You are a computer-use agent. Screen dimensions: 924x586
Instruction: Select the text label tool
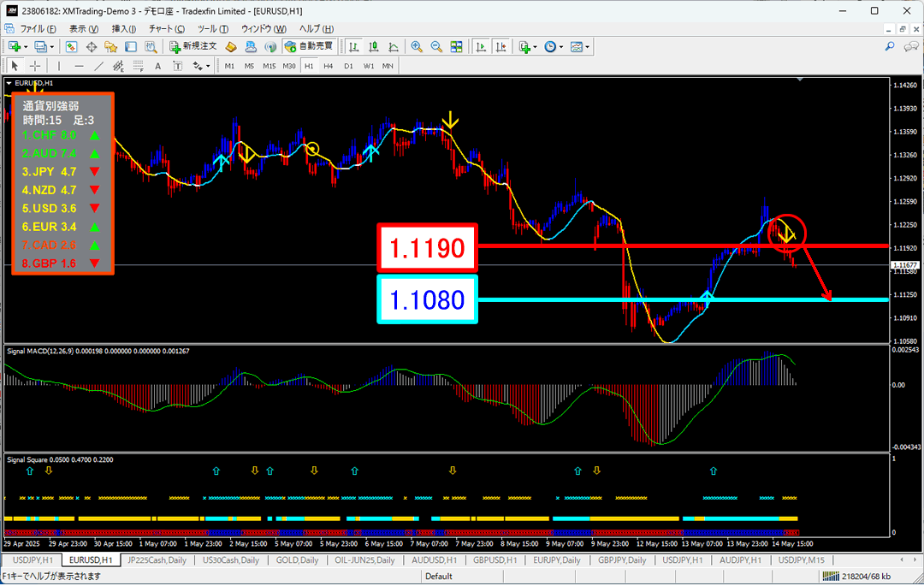coord(157,66)
